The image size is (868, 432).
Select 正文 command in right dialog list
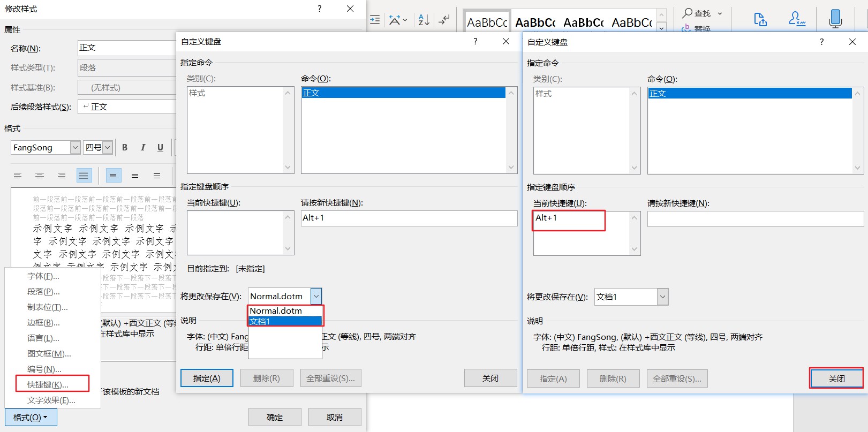750,93
